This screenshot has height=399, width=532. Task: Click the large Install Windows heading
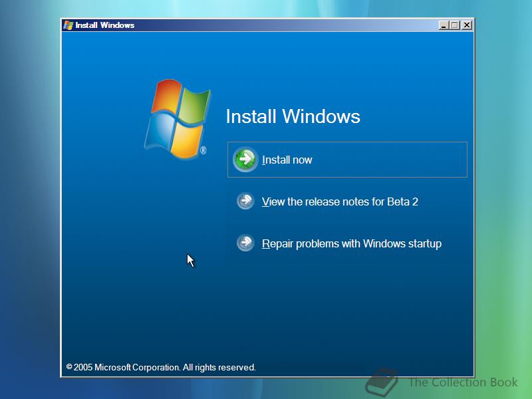(293, 116)
